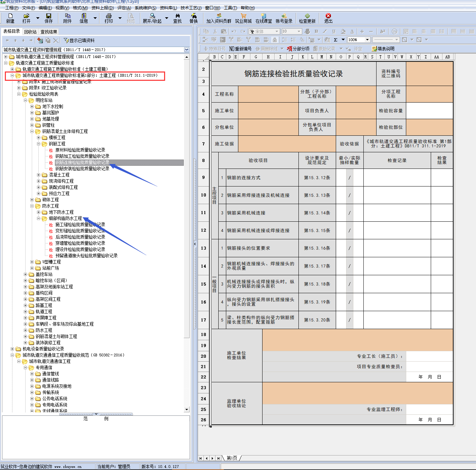Click the copy icon in the sheet toolbar
Image resolution: width=476 pixels, height=470 pixels.
tap(206, 31)
